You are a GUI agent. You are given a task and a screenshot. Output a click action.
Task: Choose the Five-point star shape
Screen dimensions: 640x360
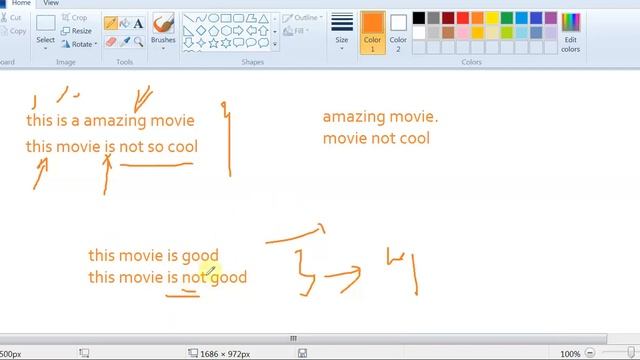pyautogui.click(x=213, y=42)
